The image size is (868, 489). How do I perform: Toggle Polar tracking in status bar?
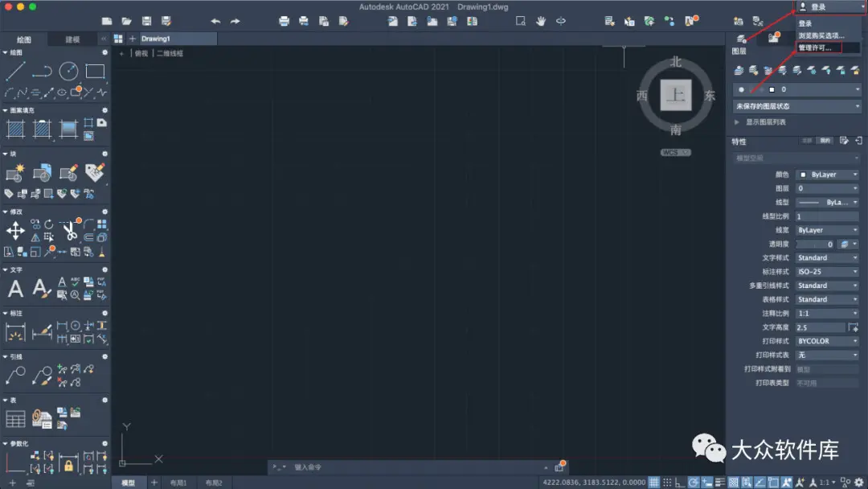point(693,483)
